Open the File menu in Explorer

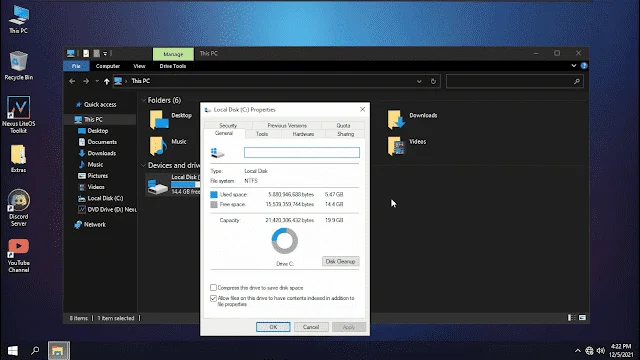[76, 66]
